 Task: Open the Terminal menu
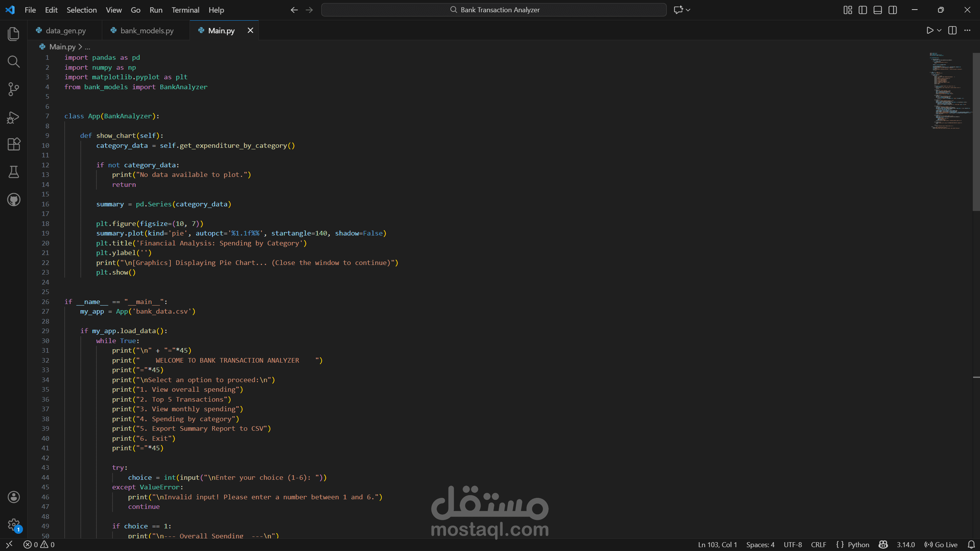[185, 10]
